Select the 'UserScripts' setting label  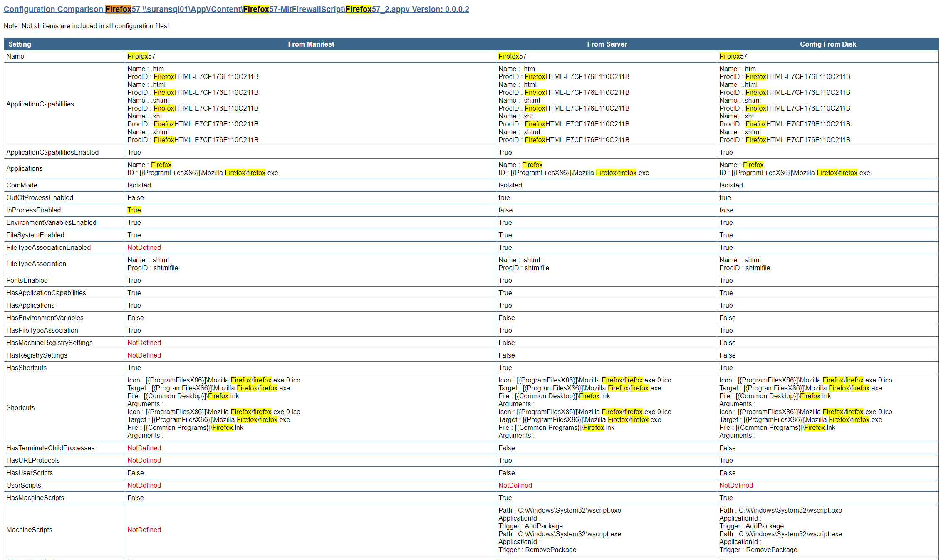(x=24, y=485)
